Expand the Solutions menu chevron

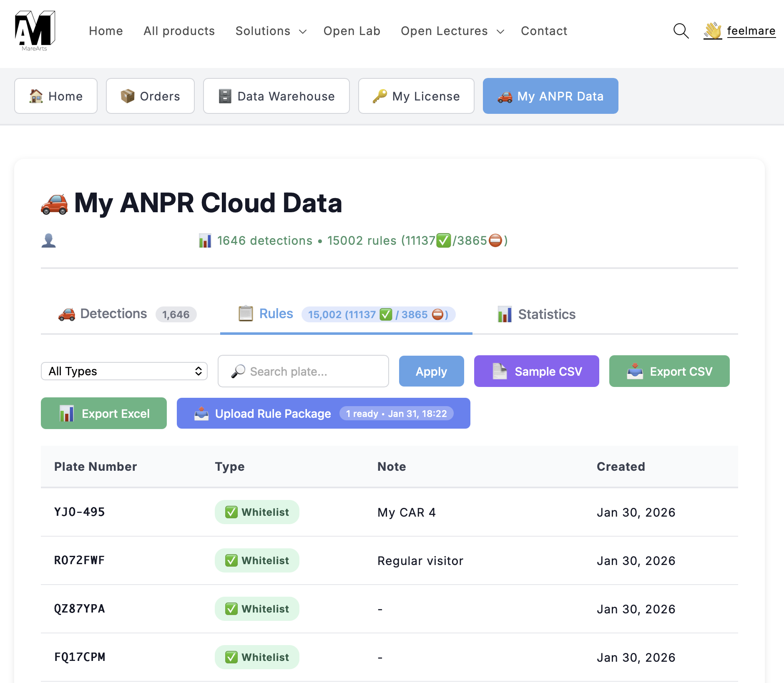tap(303, 32)
